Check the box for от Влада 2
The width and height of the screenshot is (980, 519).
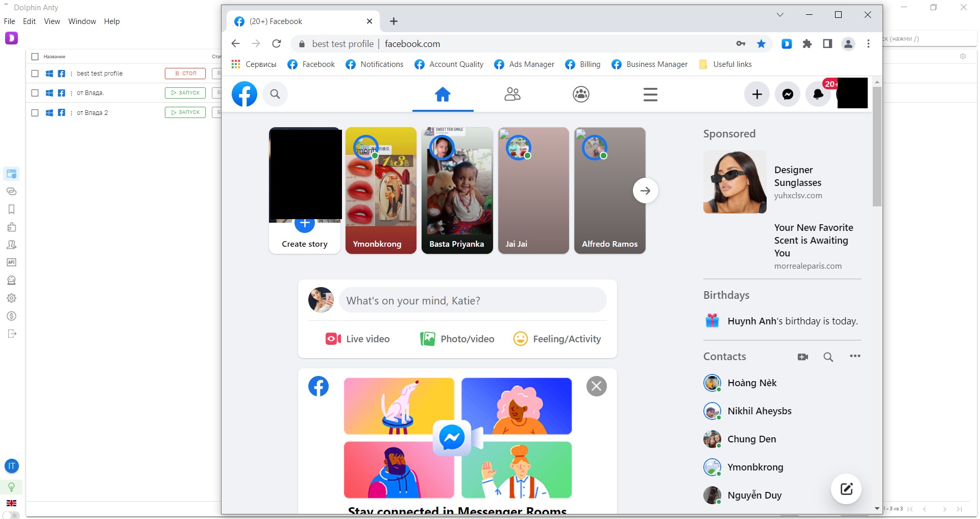35,113
